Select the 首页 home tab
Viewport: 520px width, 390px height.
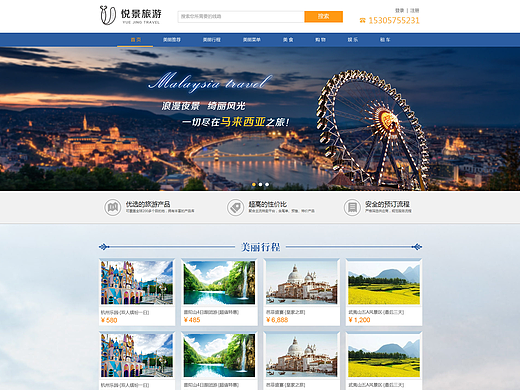[x=135, y=40]
